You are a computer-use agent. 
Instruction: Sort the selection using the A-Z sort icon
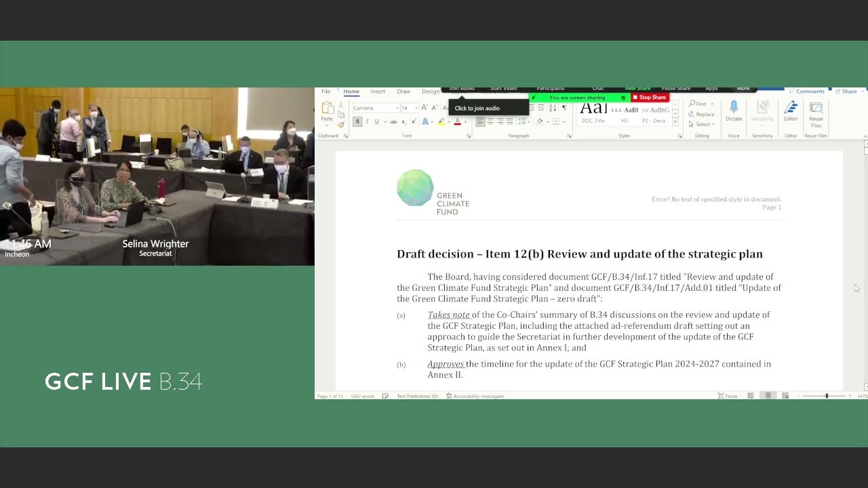(x=553, y=108)
